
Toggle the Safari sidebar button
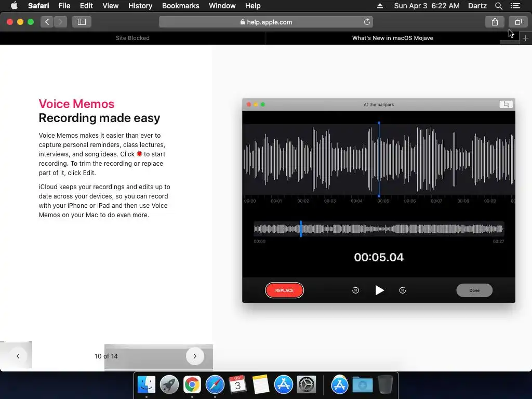pos(82,22)
